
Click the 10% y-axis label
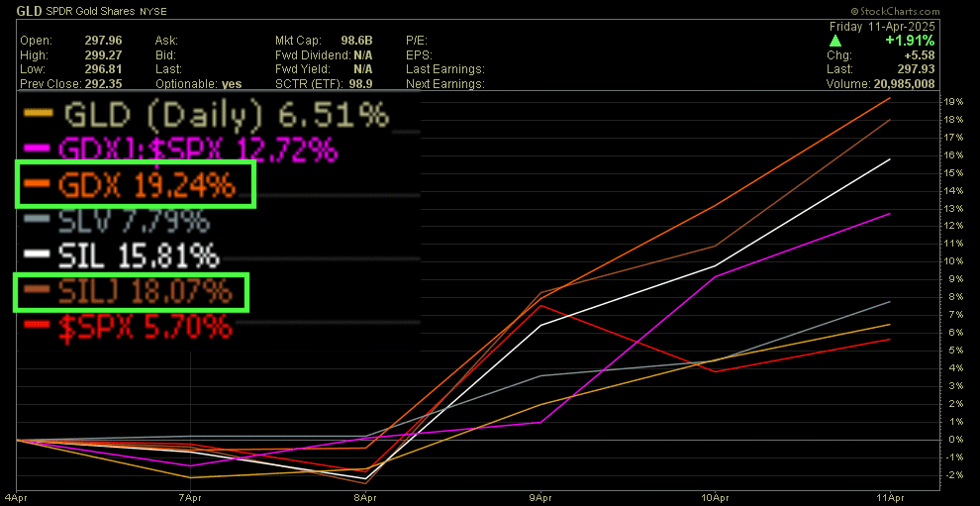click(952, 261)
